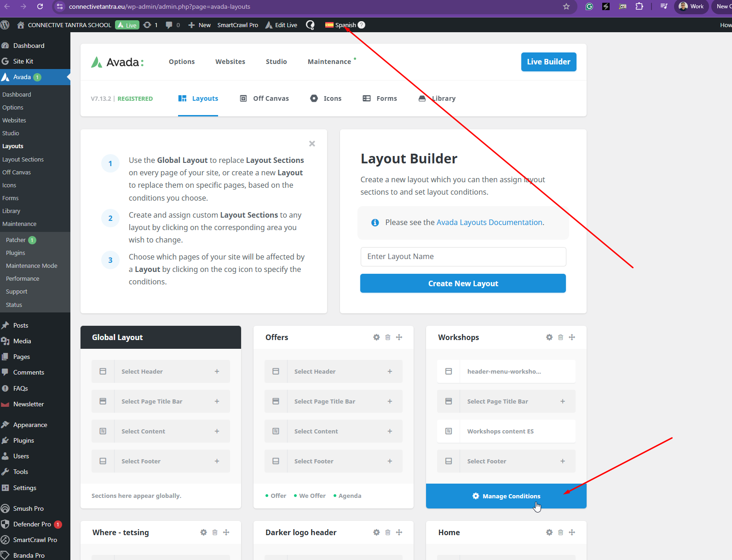This screenshot has height=560, width=732.
Task: Delete the Offers layout via trash icon
Action: click(x=388, y=337)
